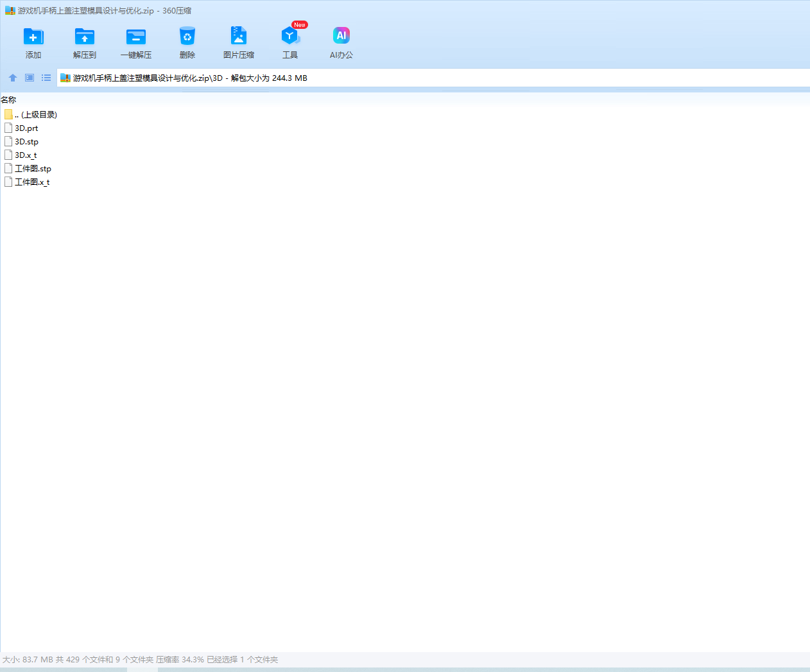Select the file 工件图.x_t
Viewport: 810px width, 672px height.
(x=32, y=182)
